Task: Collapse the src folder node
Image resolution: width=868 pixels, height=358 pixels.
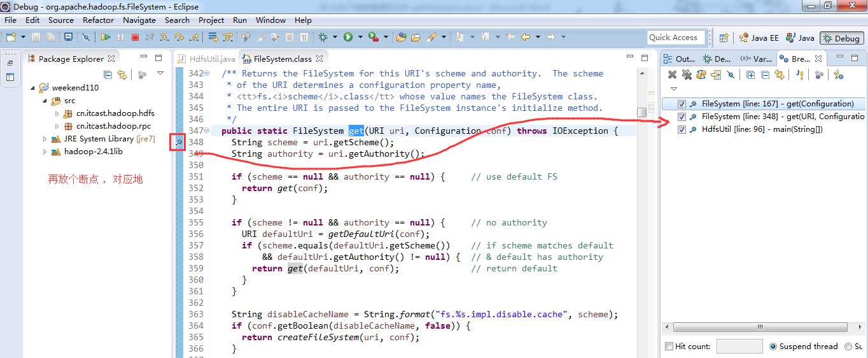Action: point(45,101)
